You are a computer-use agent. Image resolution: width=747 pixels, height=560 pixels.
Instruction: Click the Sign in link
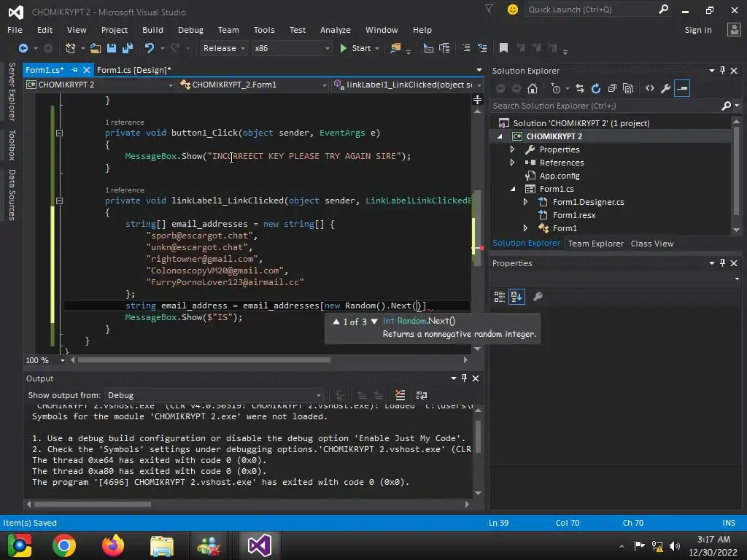pyautogui.click(x=698, y=30)
